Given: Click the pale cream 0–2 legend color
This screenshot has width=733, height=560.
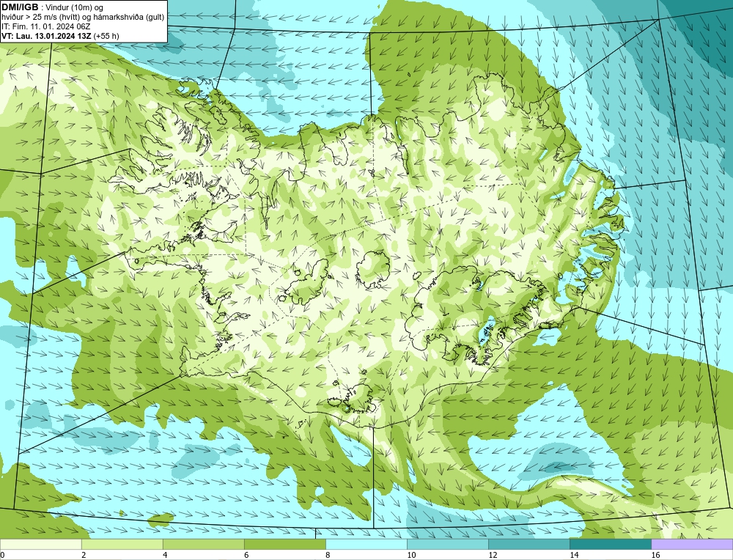Looking at the screenshot, I should 40,544.
